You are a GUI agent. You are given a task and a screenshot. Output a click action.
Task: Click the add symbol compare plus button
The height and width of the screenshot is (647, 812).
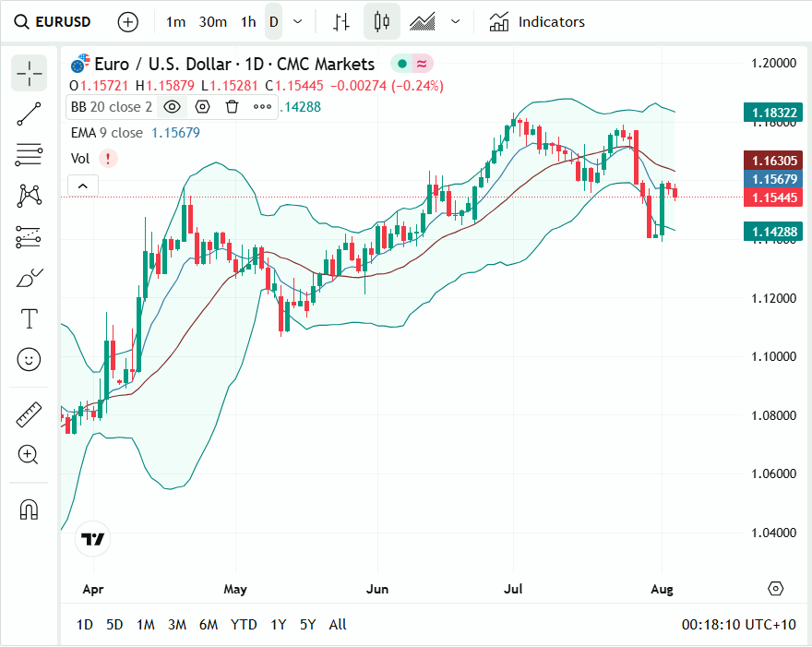[x=128, y=21]
